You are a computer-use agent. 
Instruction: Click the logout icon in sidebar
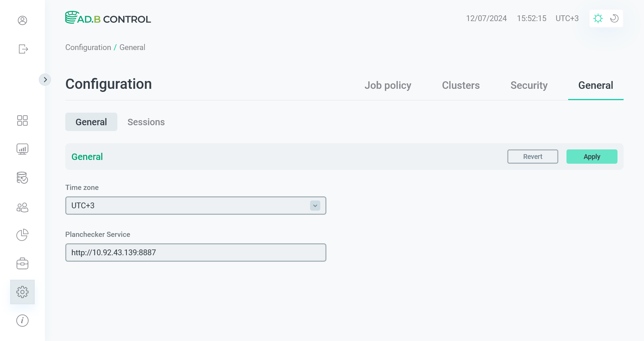pos(23,49)
